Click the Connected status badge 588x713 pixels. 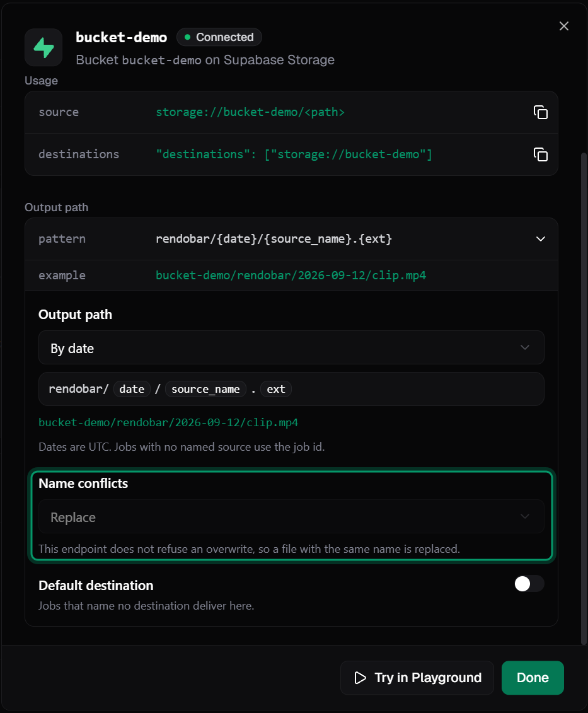[219, 37]
